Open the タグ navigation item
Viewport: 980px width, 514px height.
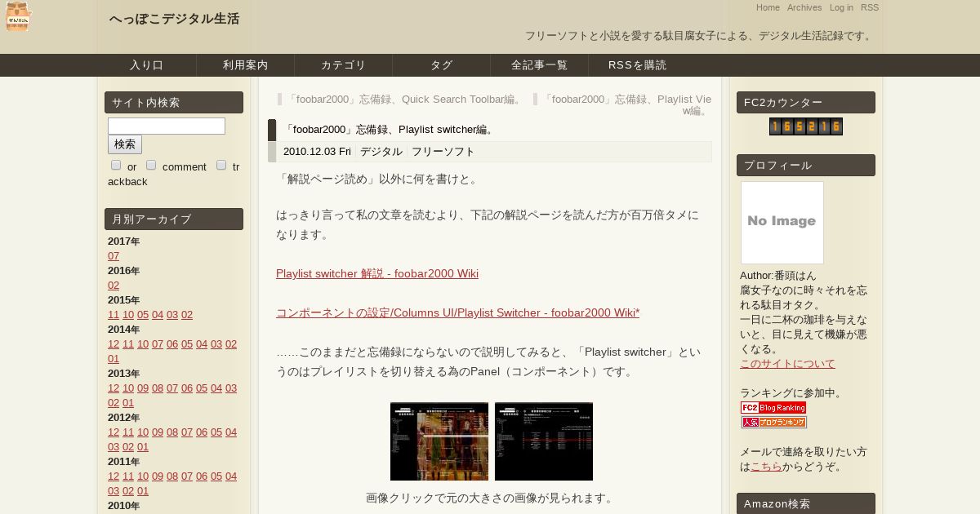click(x=441, y=65)
